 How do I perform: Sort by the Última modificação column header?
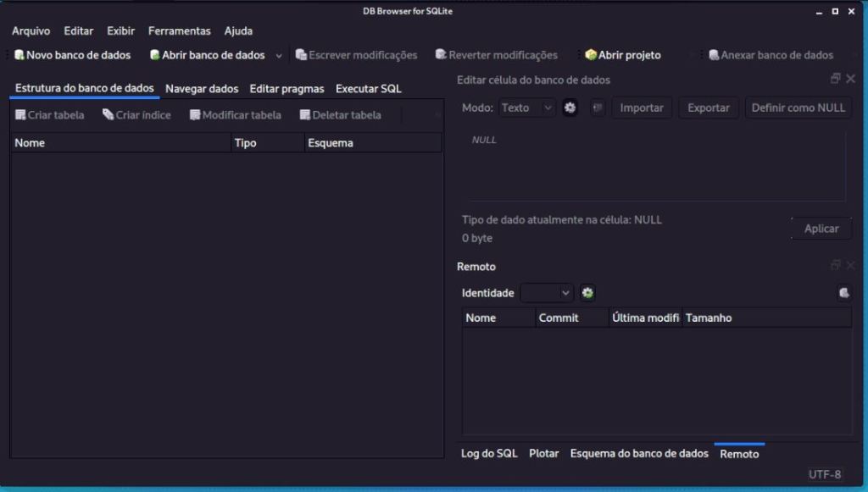click(645, 318)
